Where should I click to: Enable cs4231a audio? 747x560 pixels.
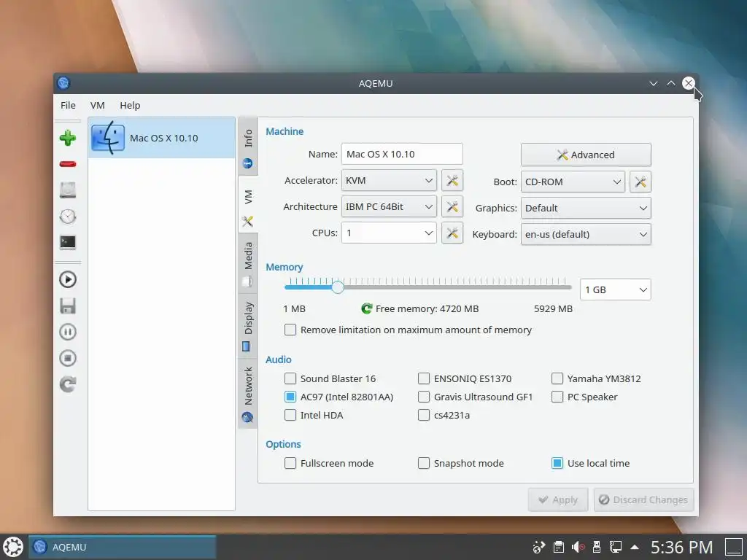click(x=424, y=415)
